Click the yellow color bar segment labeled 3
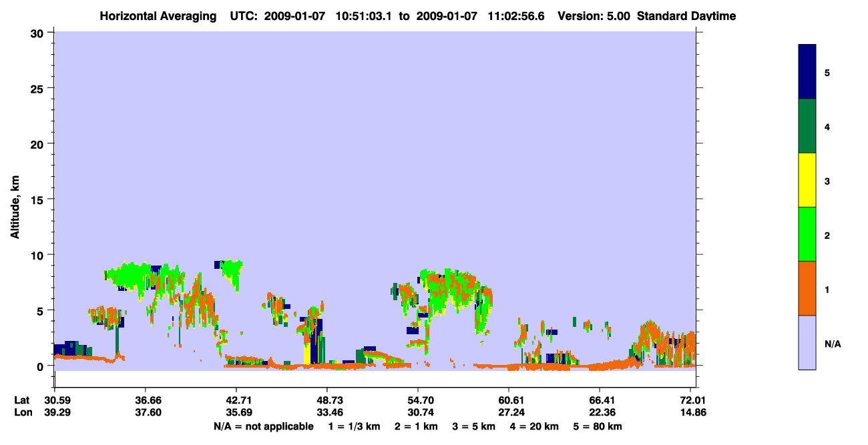This screenshot has height=445, width=868. [x=807, y=180]
